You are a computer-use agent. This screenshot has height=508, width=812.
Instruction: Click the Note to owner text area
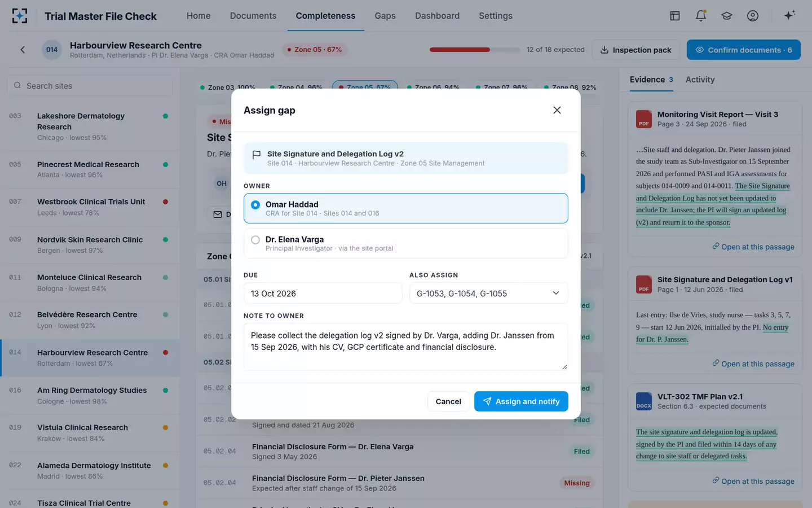405,347
